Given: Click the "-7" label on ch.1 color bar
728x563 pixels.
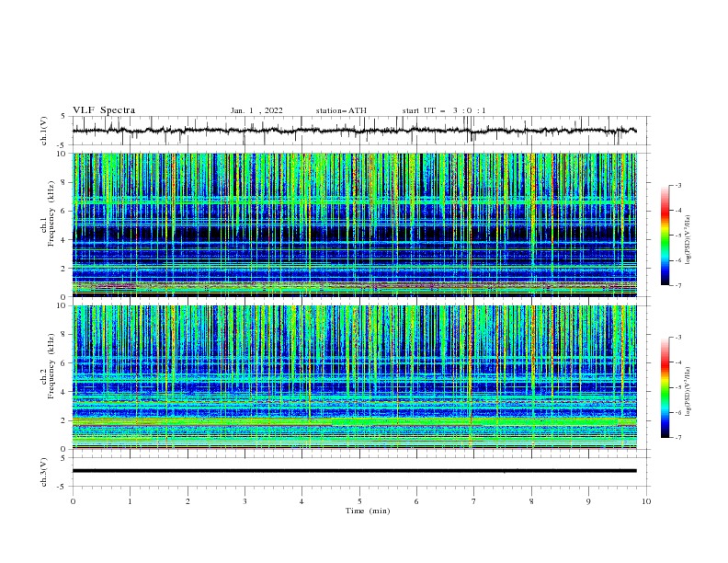Looking at the screenshot, I should click(677, 286).
